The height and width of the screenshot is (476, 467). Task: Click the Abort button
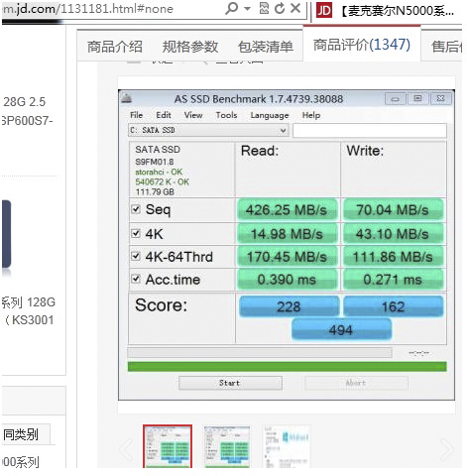(x=356, y=383)
